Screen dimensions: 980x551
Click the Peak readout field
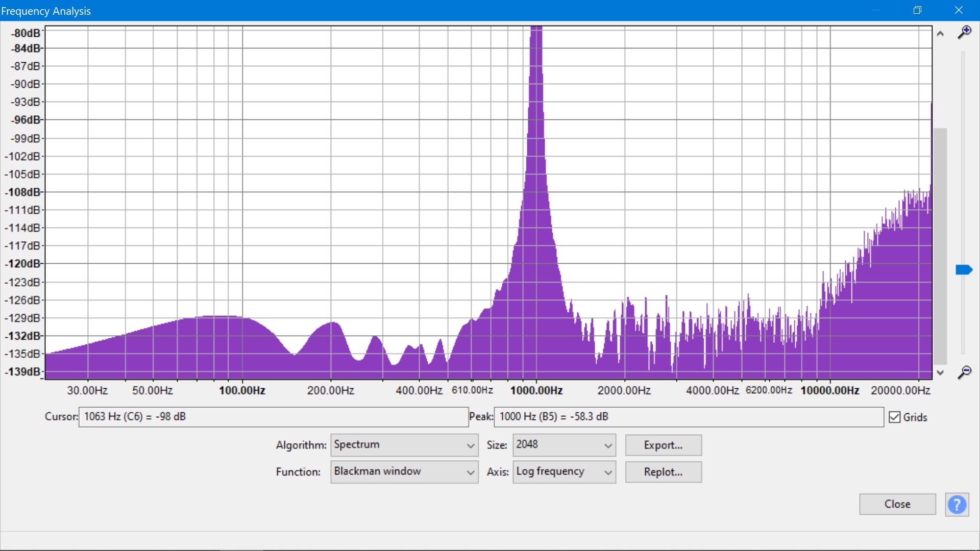point(689,417)
